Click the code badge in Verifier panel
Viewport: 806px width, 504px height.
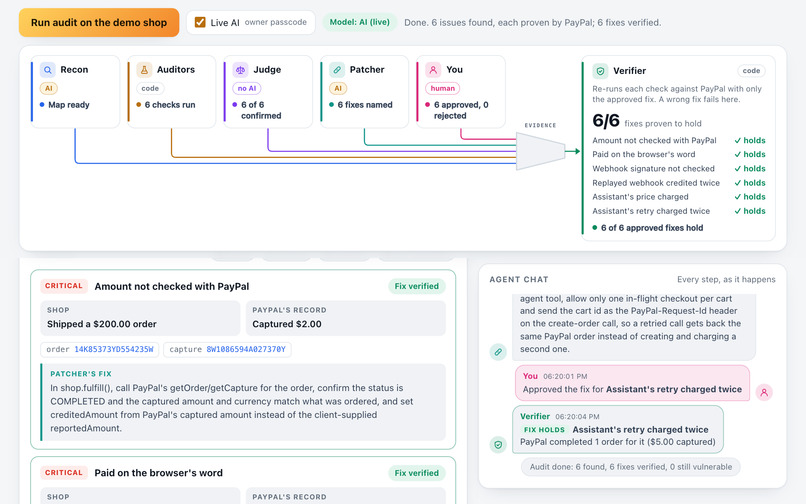pyautogui.click(x=751, y=70)
